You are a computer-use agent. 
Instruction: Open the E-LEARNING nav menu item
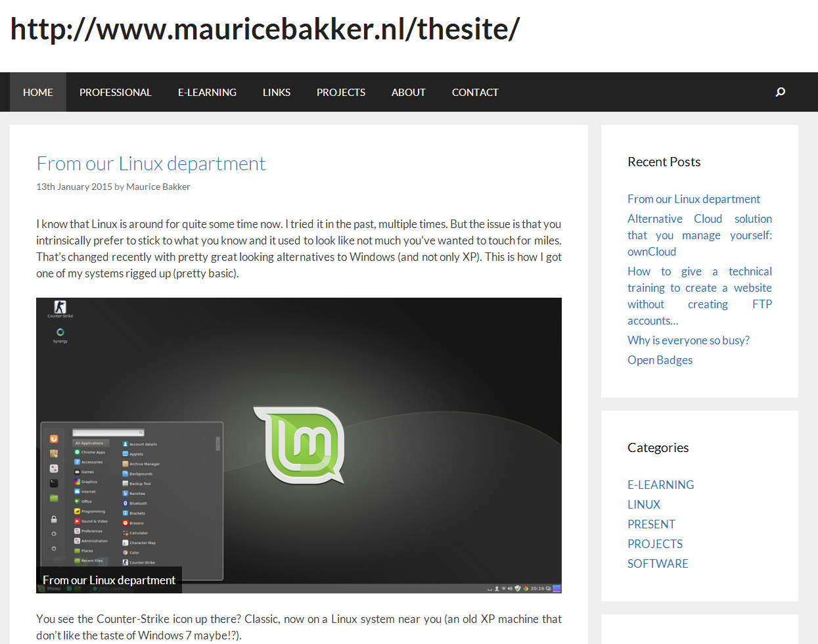[x=207, y=92]
